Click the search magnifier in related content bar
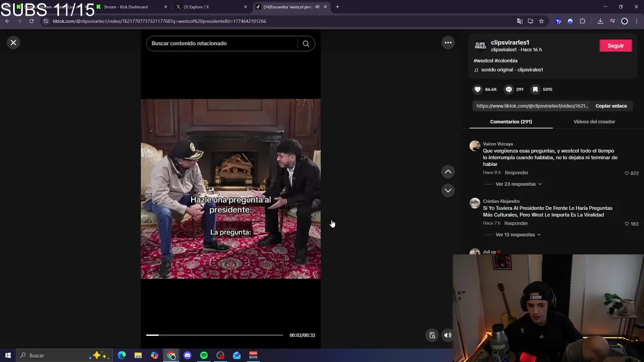Viewport: 644px width, 362px height. [306, 43]
